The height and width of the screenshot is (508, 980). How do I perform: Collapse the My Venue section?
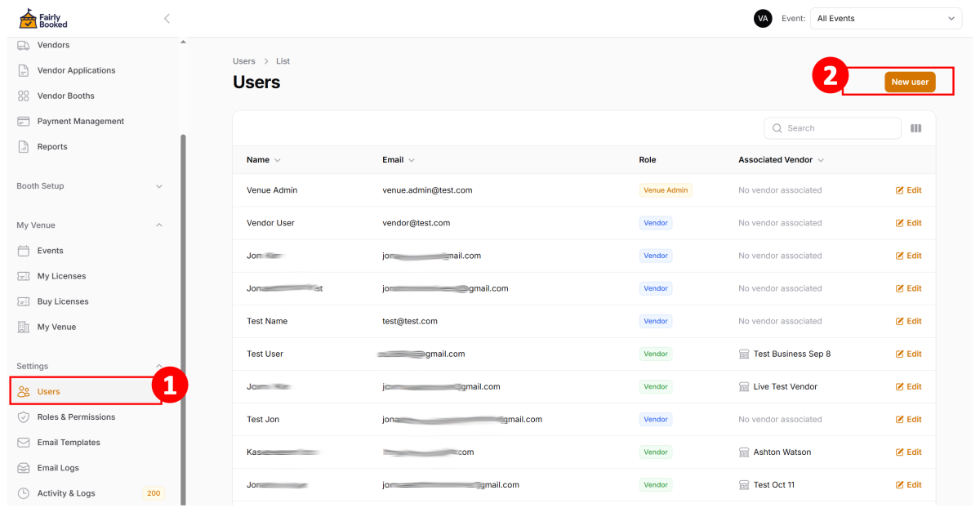158,225
